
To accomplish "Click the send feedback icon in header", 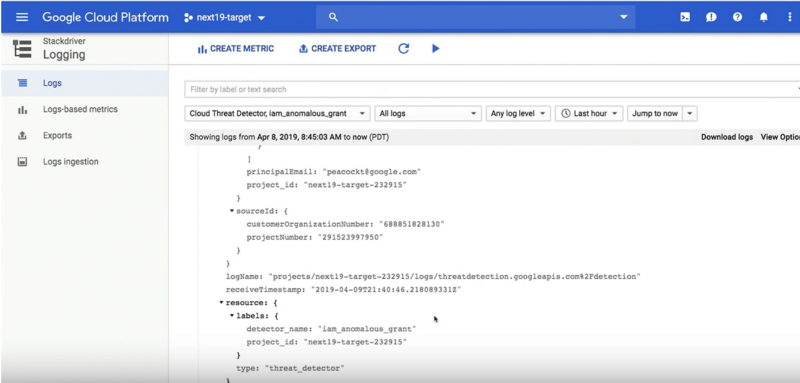I will (x=711, y=17).
